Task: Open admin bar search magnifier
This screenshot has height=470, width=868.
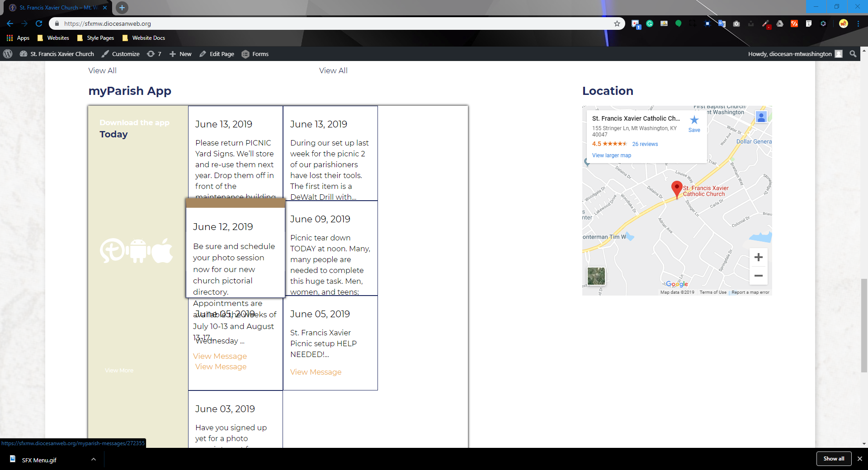Action: point(853,54)
